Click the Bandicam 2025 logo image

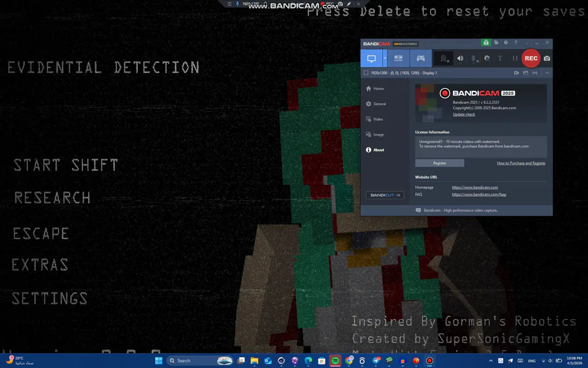coord(477,93)
